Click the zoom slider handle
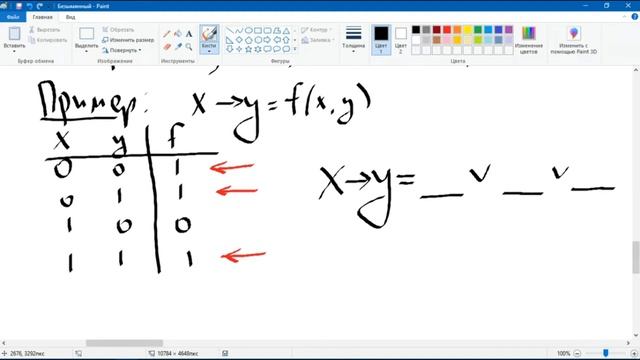Screen dimensions: 640x360 point(606,353)
